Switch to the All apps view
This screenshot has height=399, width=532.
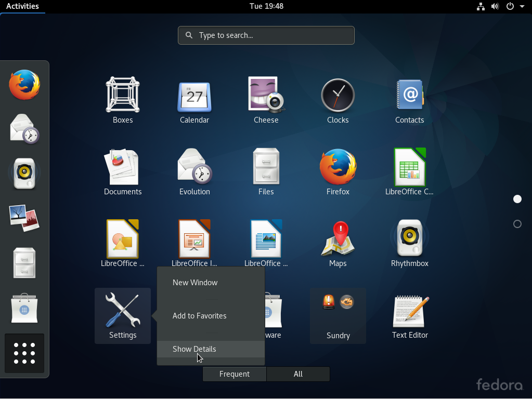298,374
